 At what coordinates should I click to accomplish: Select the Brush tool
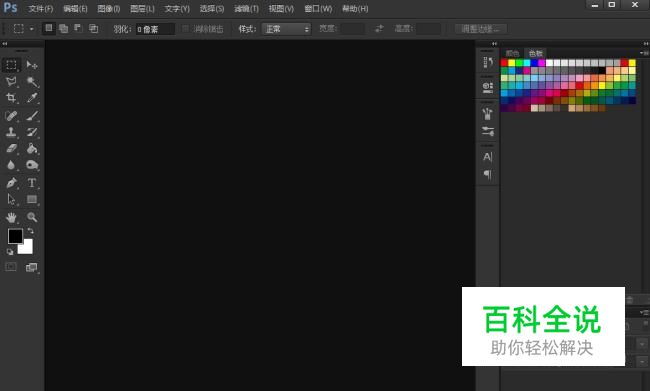point(32,116)
